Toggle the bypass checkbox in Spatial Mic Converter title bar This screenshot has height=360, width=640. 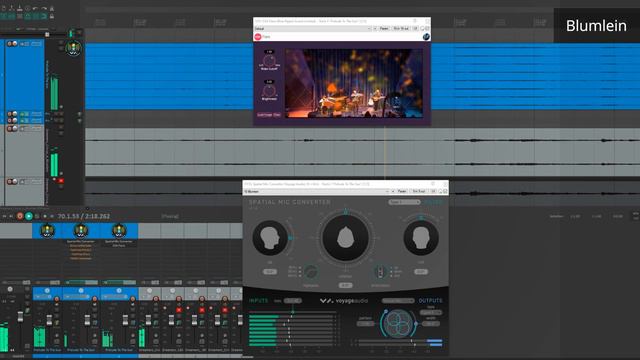tap(445, 191)
